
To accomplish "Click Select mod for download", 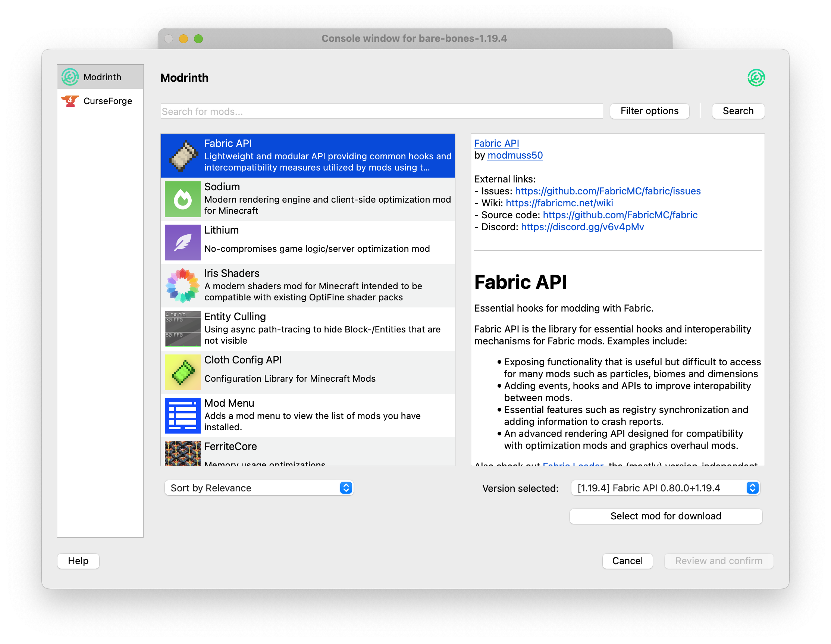I will pyautogui.click(x=665, y=516).
